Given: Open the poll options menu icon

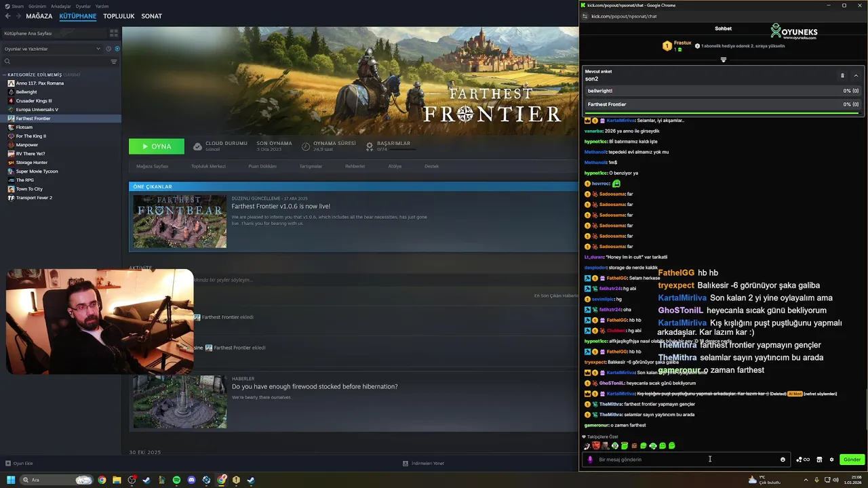Looking at the screenshot, I should pyautogui.click(x=842, y=75).
